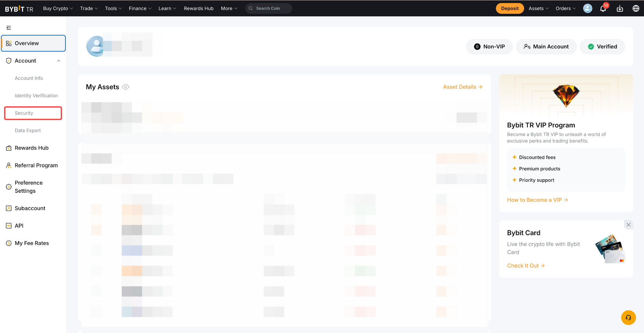Viewport: 644px width, 333px height.
Task: Open the customer support headset chat
Action: (x=628, y=318)
